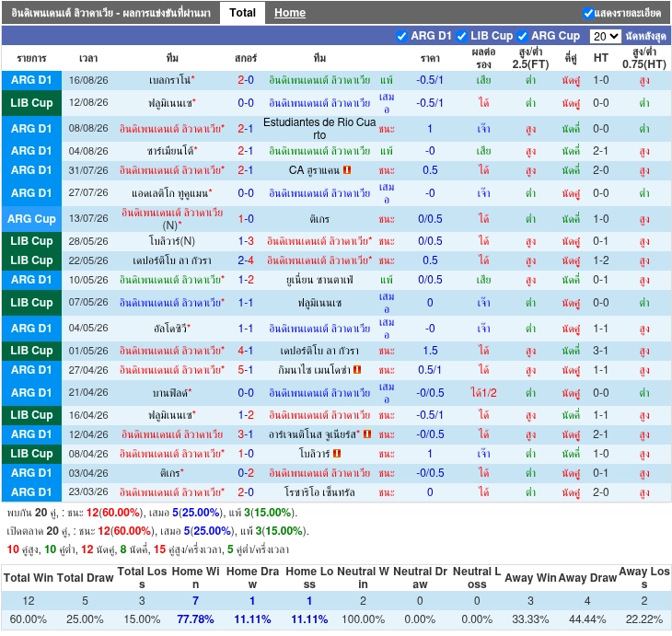Click the Home Win percentage 77.78%
The image size is (672, 636).
(x=195, y=619)
